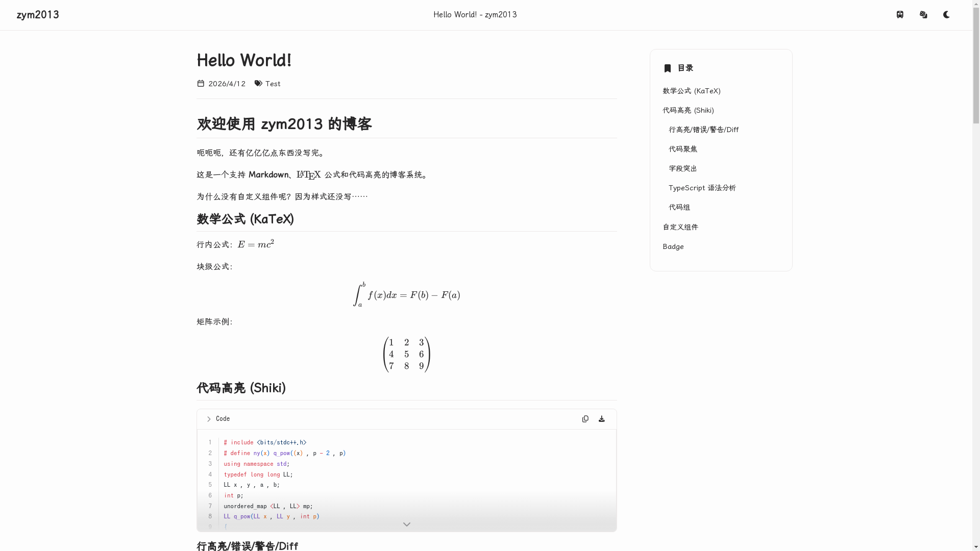Go to 代码组 contents entry
Image resolution: width=980 pixels, height=551 pixels.
pos(679,207)
